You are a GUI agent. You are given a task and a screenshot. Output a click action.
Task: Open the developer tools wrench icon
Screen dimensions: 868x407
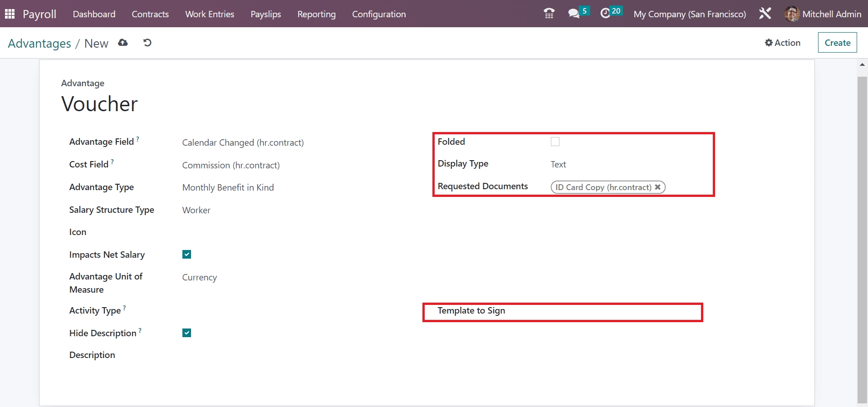[x=765, y=14]
